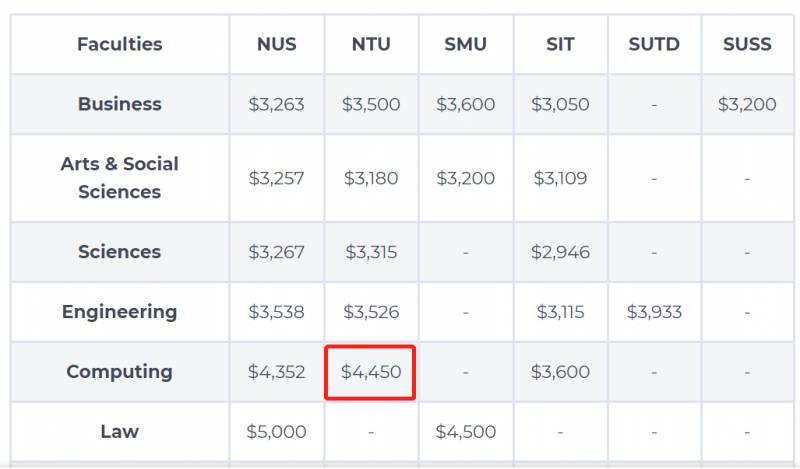Select the SMU column header
The height and width of the screenshot is (469, 800).
[x=466, y=44]
